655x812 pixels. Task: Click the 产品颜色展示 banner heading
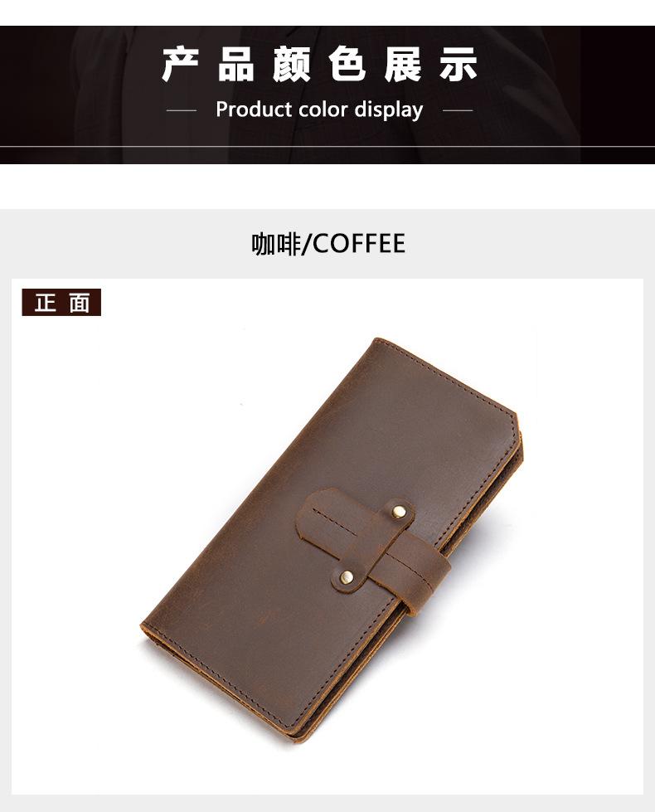[319, 65]
